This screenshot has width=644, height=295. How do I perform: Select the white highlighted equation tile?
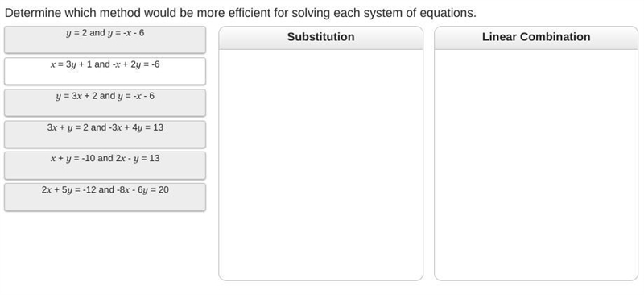(x=105, y=71)
